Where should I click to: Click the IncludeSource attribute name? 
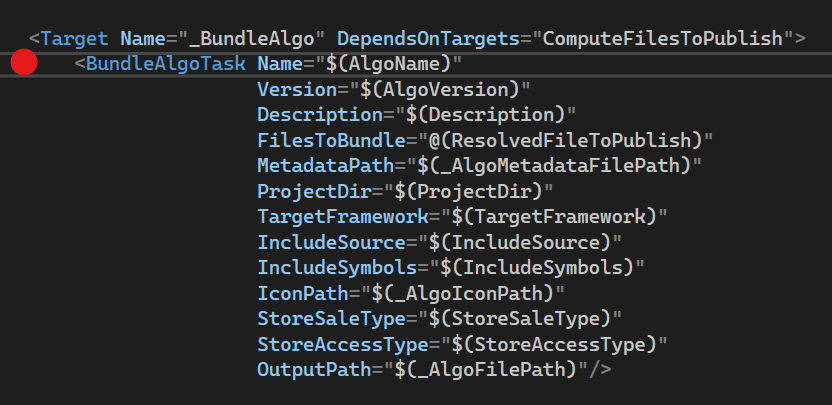tap(325, 242)
